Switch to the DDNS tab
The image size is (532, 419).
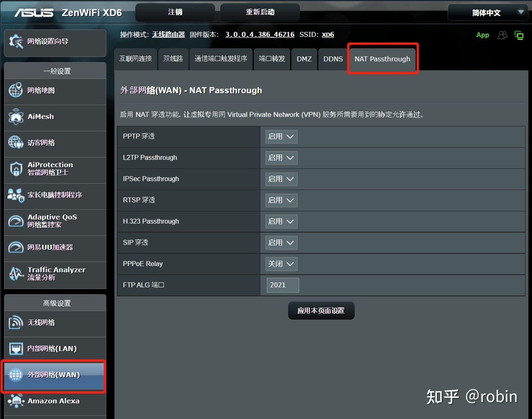pos(333,59)
